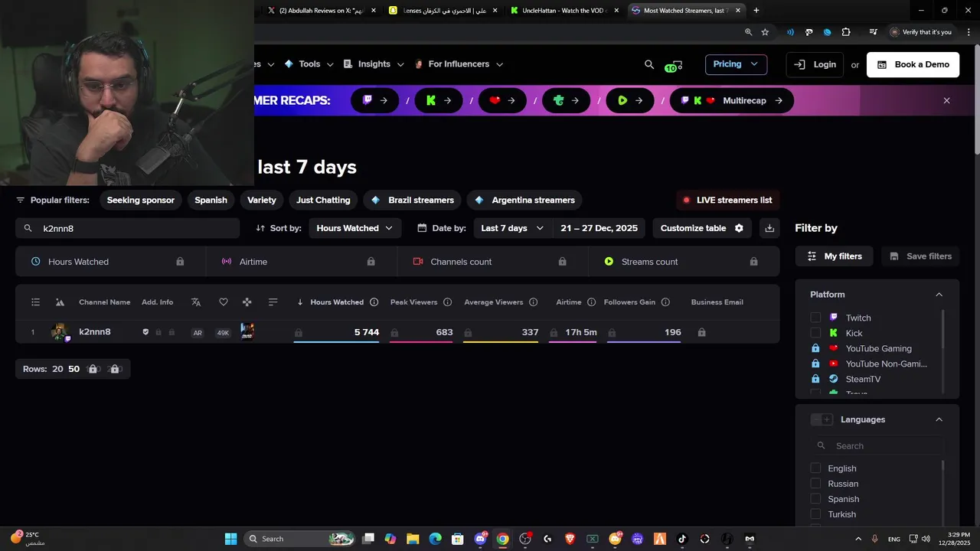The height and width of the screenshot is (551, 980).
Task: Check the Kick platform checkbox
Action: click(x=815, y=333)
